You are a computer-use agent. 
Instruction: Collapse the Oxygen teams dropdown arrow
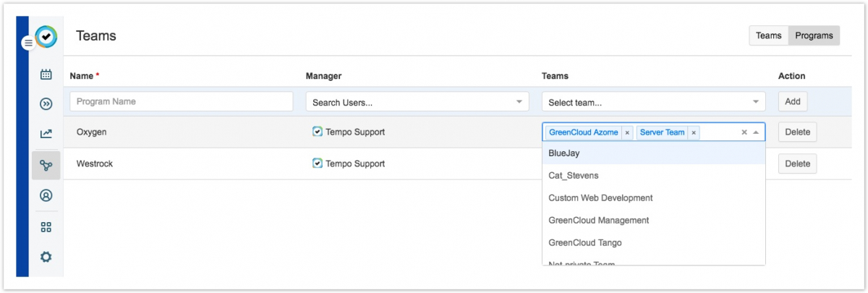[x=756, y=132]
